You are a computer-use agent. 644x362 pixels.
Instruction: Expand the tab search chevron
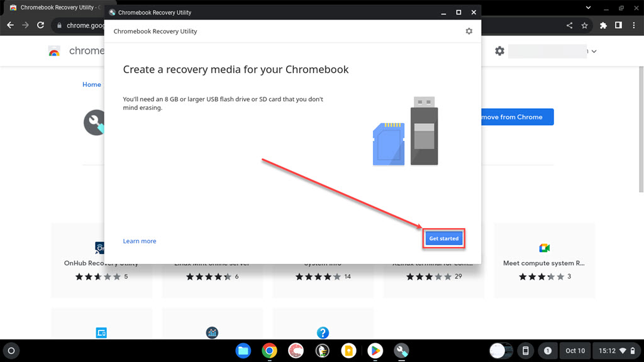pos(588,8)
